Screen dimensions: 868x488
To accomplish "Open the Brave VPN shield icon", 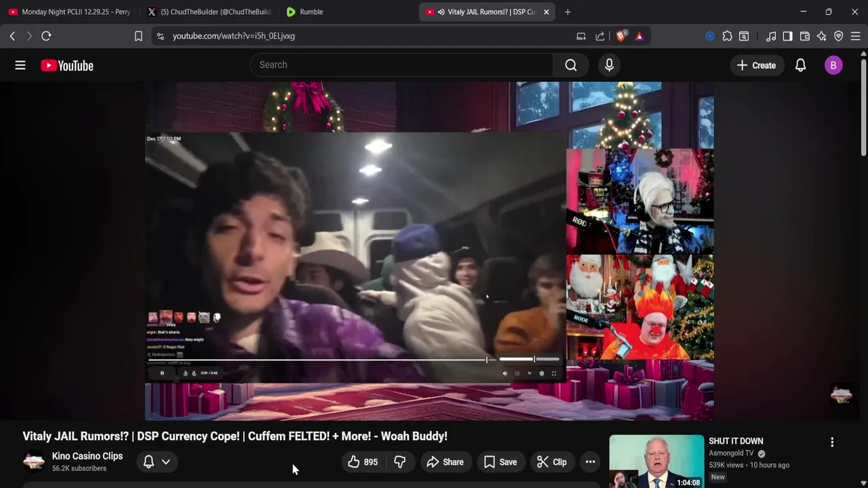I will pyautogui.click(x=839, y=36).
